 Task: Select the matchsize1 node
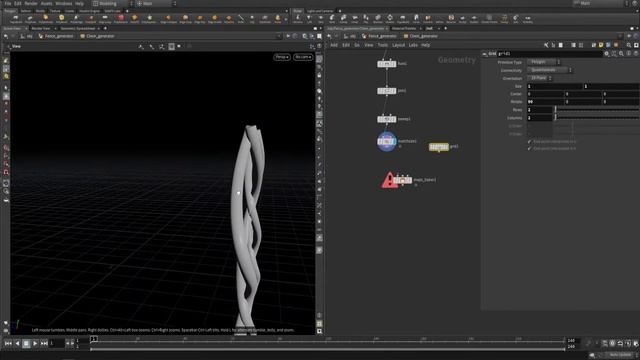(387, 141)
